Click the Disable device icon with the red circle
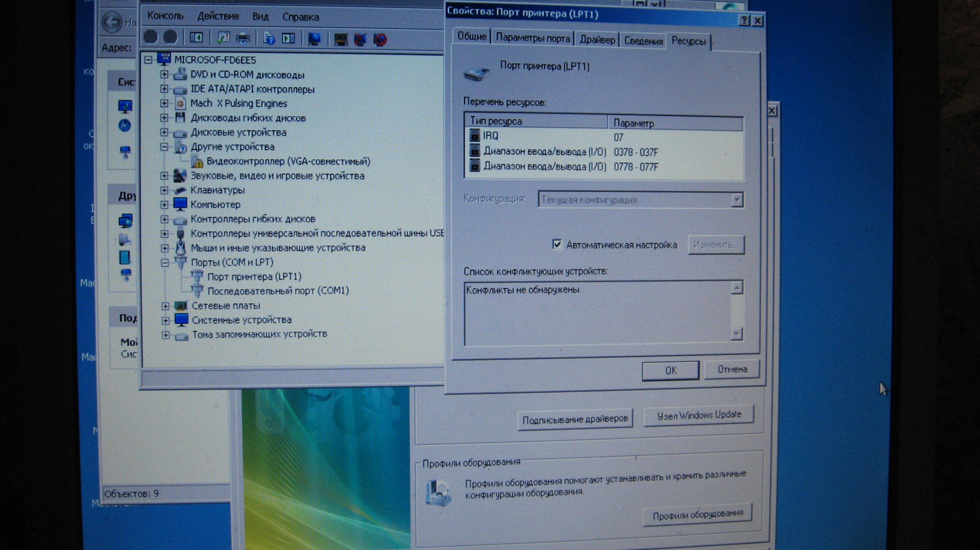Screen dimensions: 980x550 tap(380, 39)
